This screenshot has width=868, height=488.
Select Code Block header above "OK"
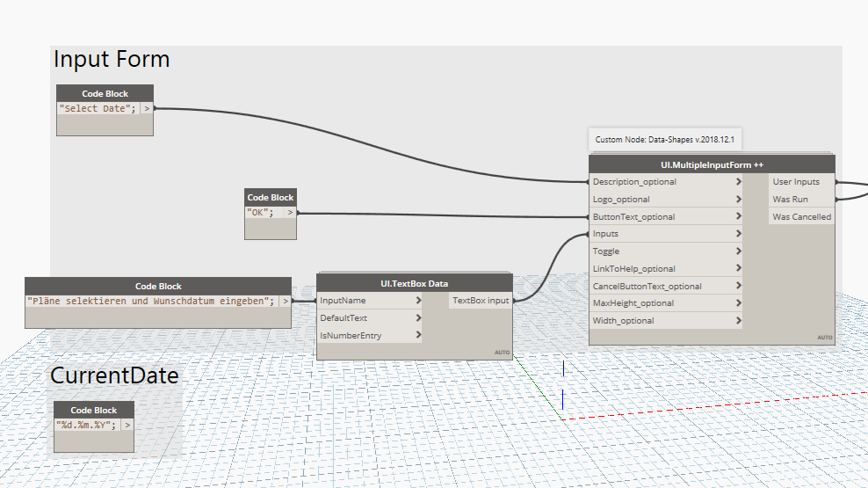point(271,197)
